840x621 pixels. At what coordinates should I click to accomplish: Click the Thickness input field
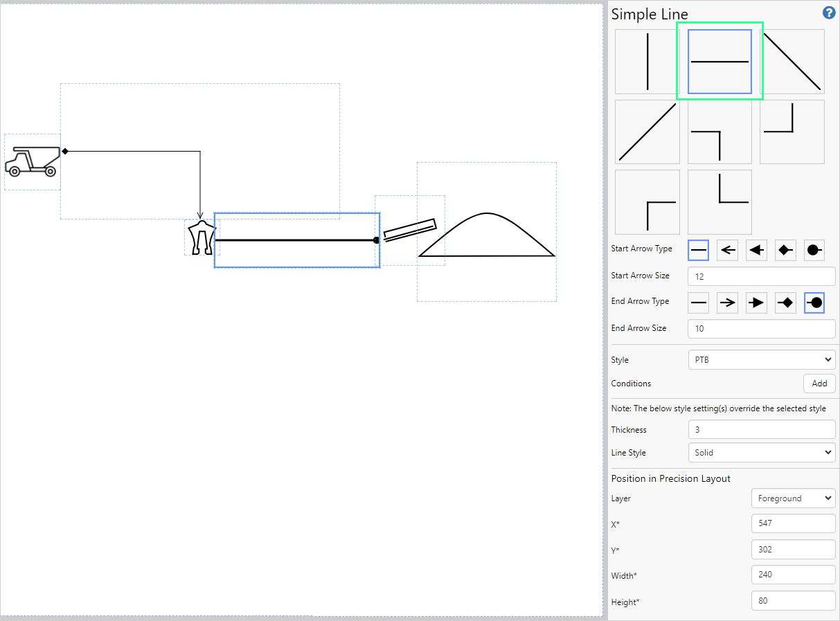[761, 429]
